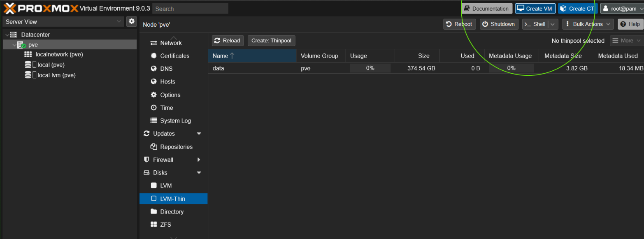Sort by Metadata Size column header
Image resolution: width=644 pixels, height=239 pixels.
coord(565,56)
